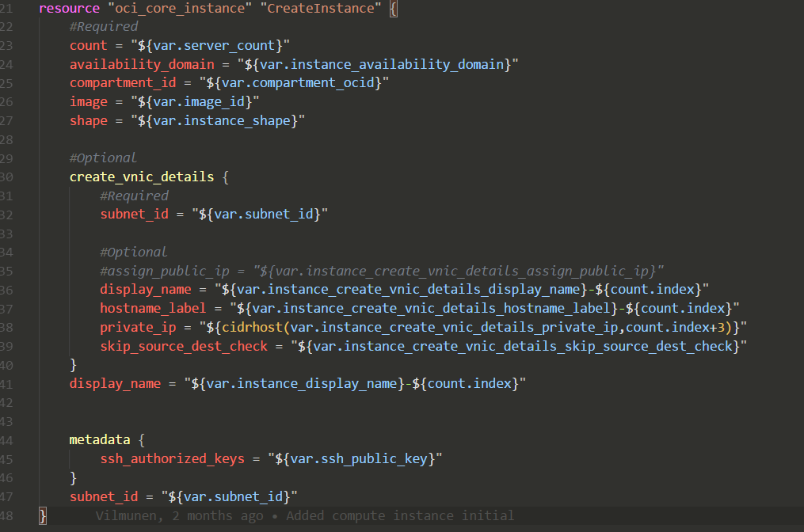Click the closing brace of the metadata block
The image size is (804, 532).
(73, 477)
